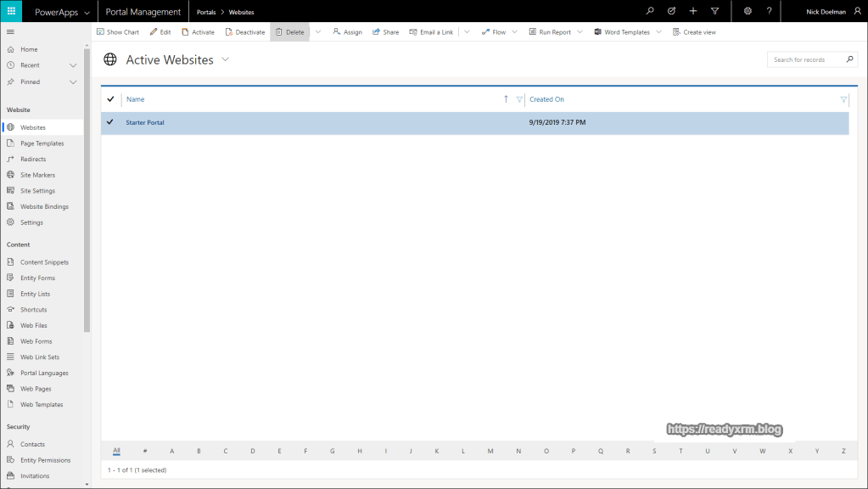Open the Starter Portal record link
Image resolution: width=868 pixels, height=489 pixels.
[x=145, y=122]
